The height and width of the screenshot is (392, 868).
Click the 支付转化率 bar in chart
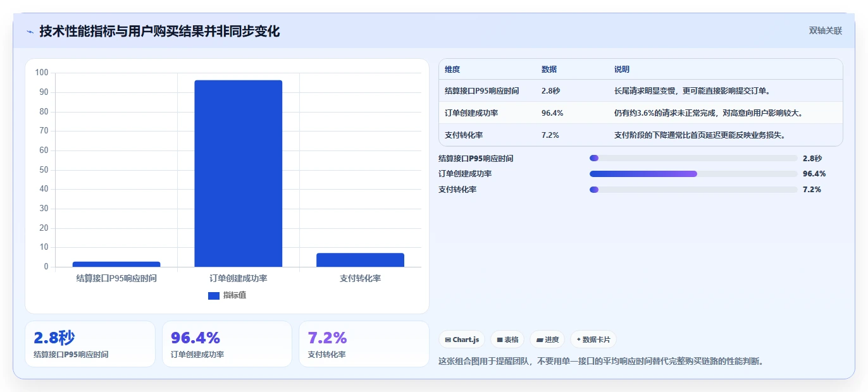pos(360,260)
